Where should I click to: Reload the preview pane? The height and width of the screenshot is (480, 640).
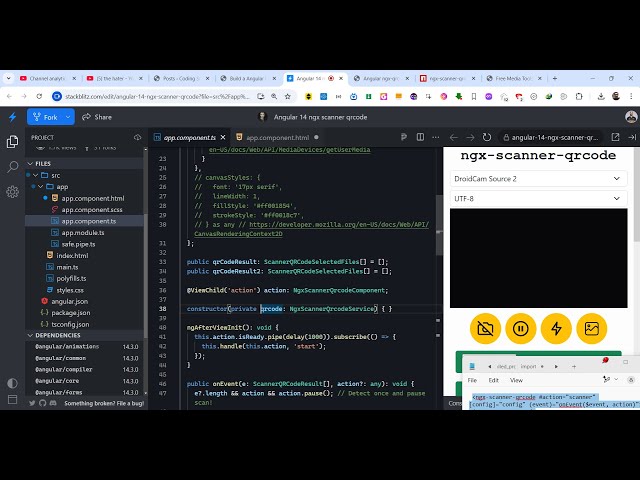click(486, 137)
